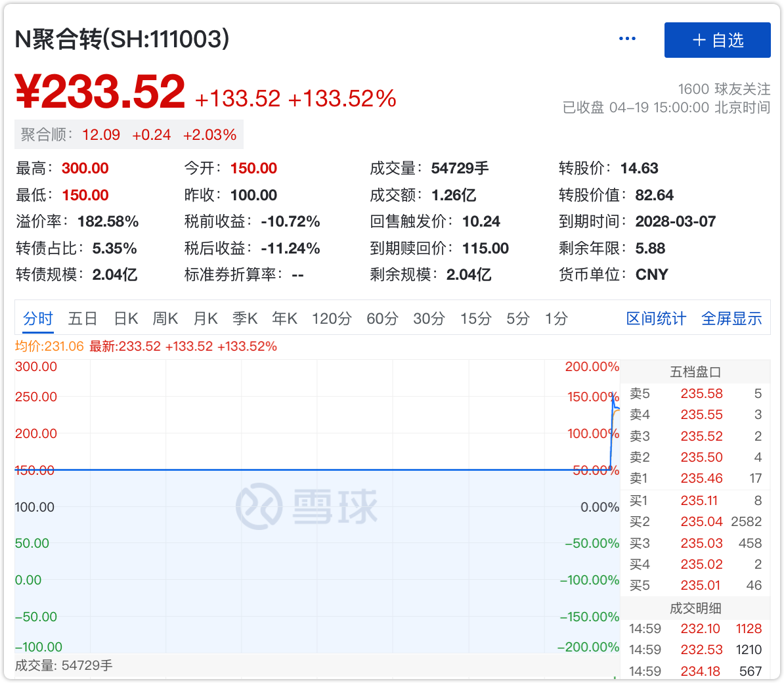The image size is (784, 683).
Task: Select the 60分 interval tab
Action: pos(382,319)
